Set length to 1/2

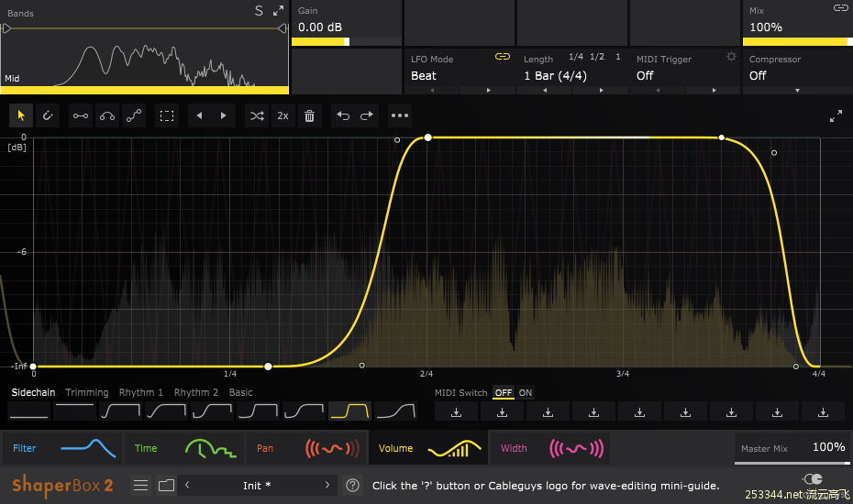click(x=597, y=57)
